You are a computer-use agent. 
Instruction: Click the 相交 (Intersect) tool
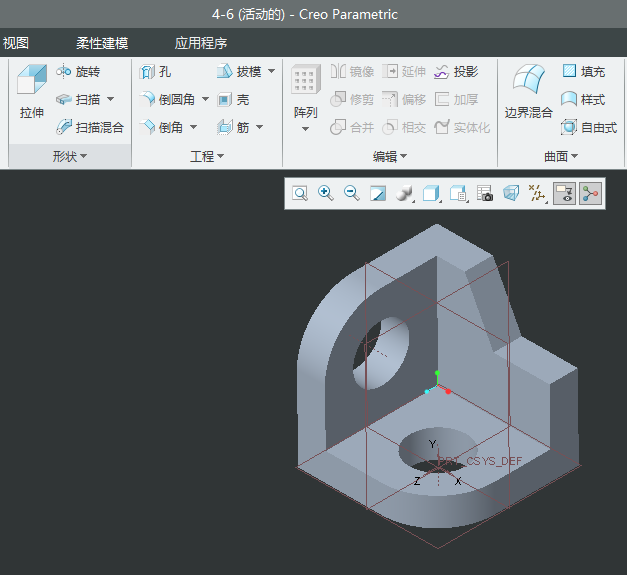point(404,127)
